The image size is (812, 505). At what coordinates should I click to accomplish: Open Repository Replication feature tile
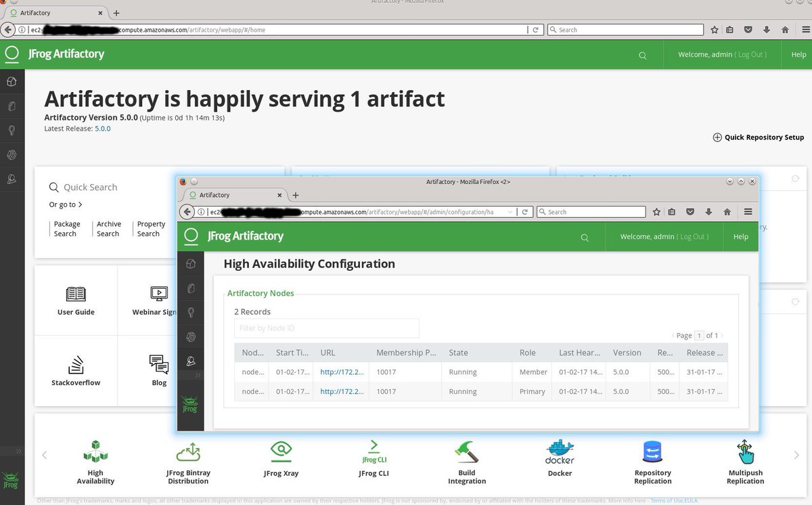[653, 461]
